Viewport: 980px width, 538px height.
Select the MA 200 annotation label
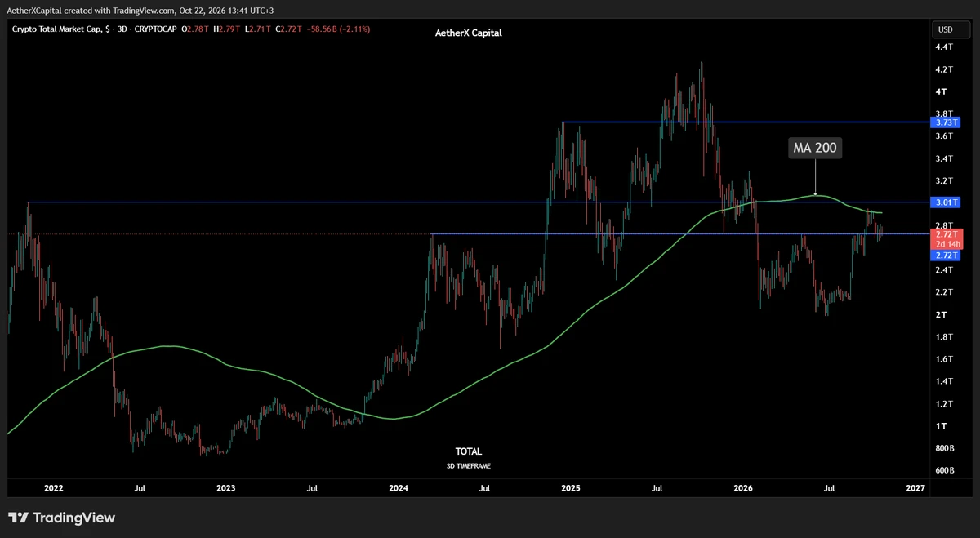pyautogui.click(x=815, y=148)
